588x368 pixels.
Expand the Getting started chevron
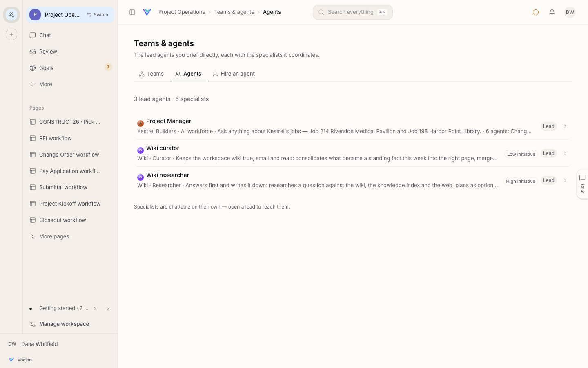(x=95, y=309)
